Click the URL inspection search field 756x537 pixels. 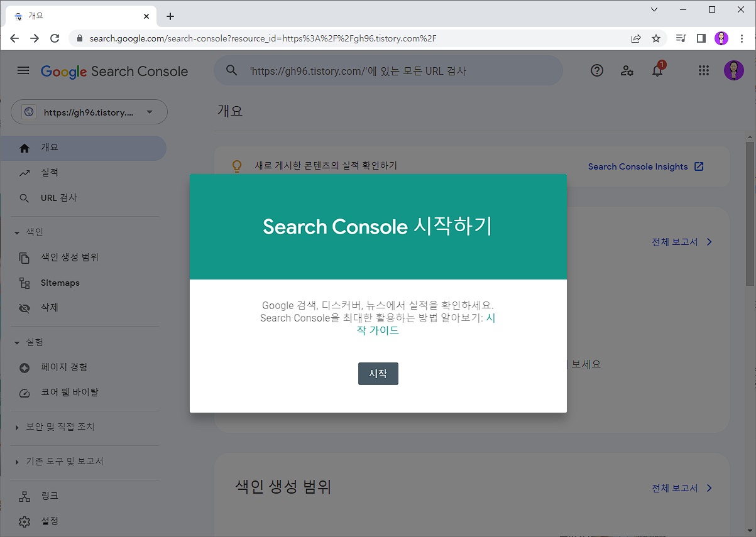pos(388,70)
